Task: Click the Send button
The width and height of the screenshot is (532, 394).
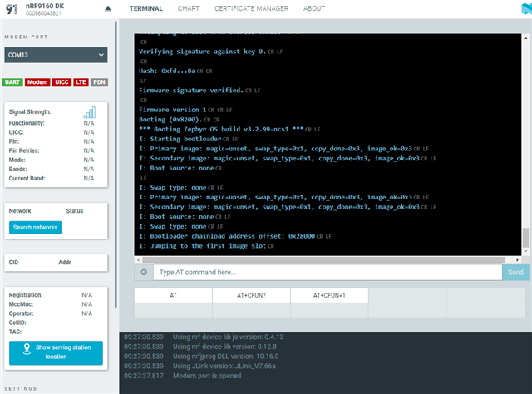Action: tap(515, 272)
